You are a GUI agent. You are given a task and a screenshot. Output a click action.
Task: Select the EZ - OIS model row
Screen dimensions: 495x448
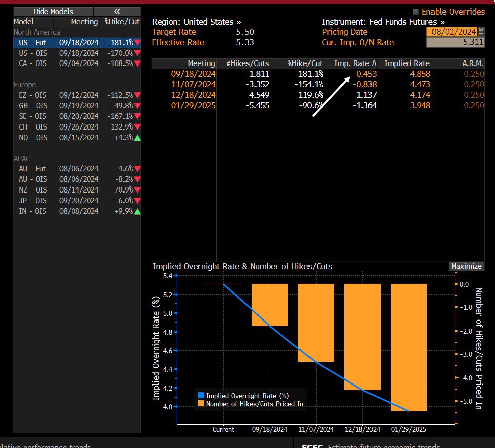(77, 95)
